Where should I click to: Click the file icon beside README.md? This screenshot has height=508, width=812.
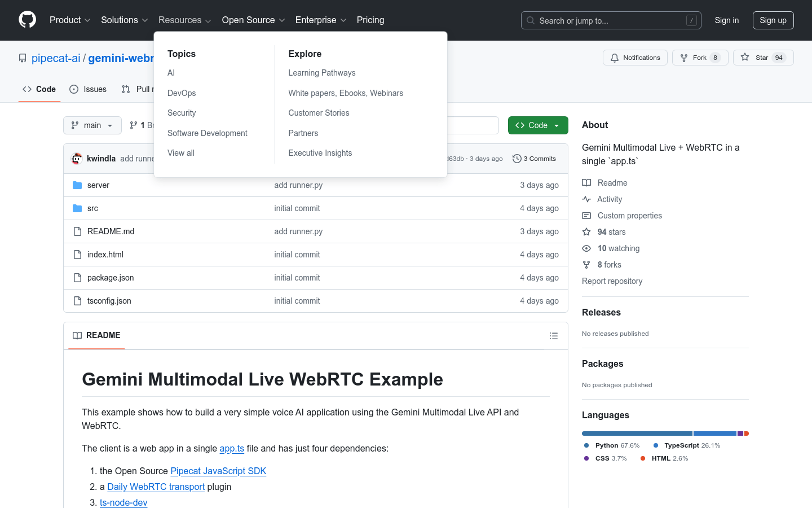coord(77,231)
